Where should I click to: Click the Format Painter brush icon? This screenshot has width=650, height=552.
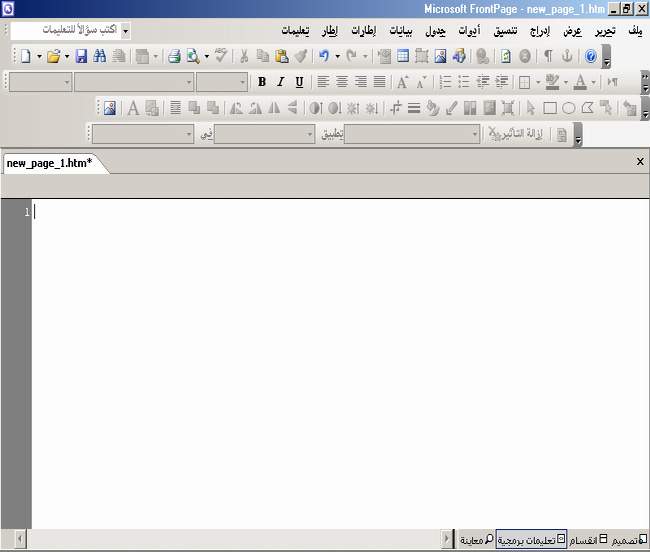coord(301,57)
